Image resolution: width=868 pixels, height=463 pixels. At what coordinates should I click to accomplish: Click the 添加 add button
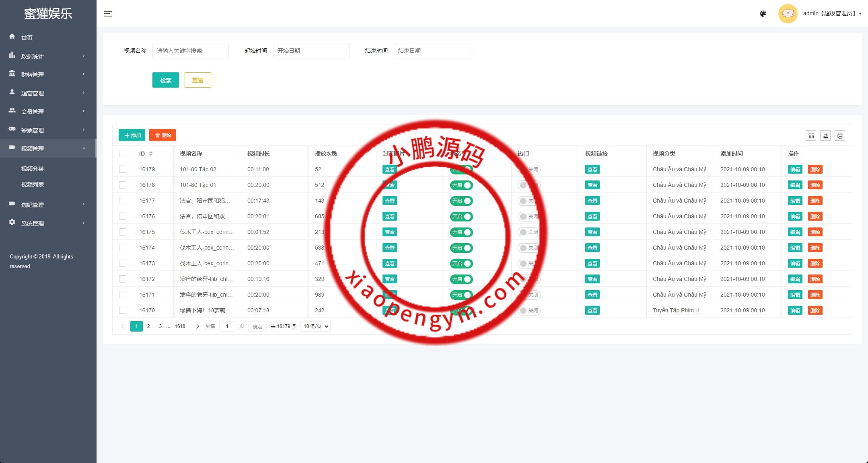click(132, 135)
